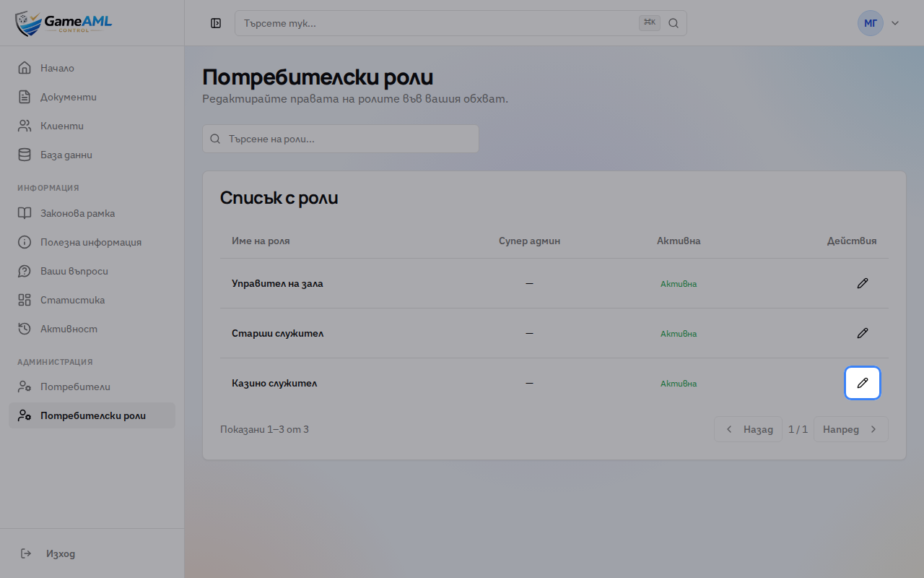Viewport: 924px width, 578px height.
Task: Open Статистика in sidebar
Action: click(x=92, y=300)
